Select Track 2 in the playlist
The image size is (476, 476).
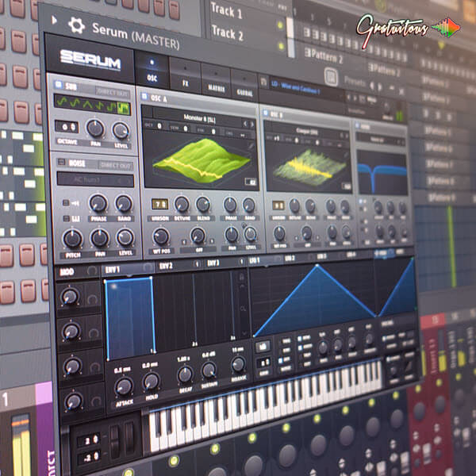click(228, 33)
